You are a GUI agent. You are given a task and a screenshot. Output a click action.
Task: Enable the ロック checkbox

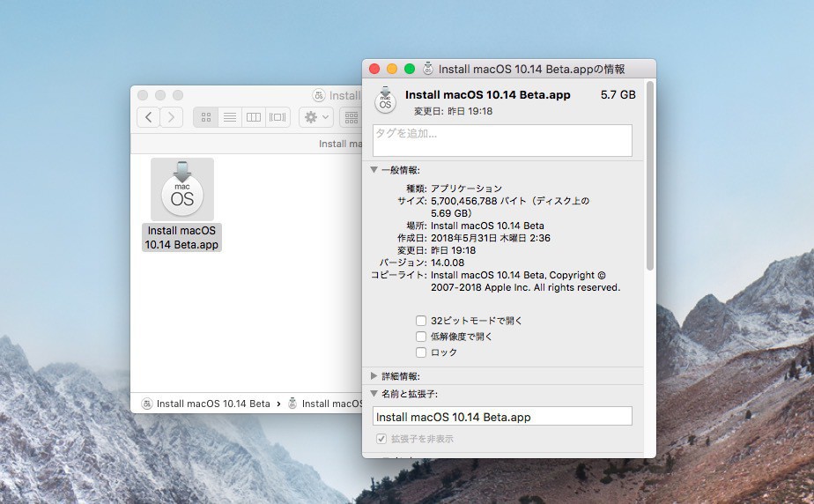(421, 352)
